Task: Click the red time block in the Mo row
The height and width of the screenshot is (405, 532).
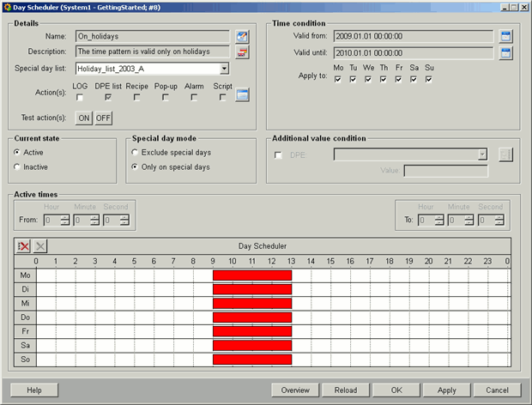Action: [252, 275]
